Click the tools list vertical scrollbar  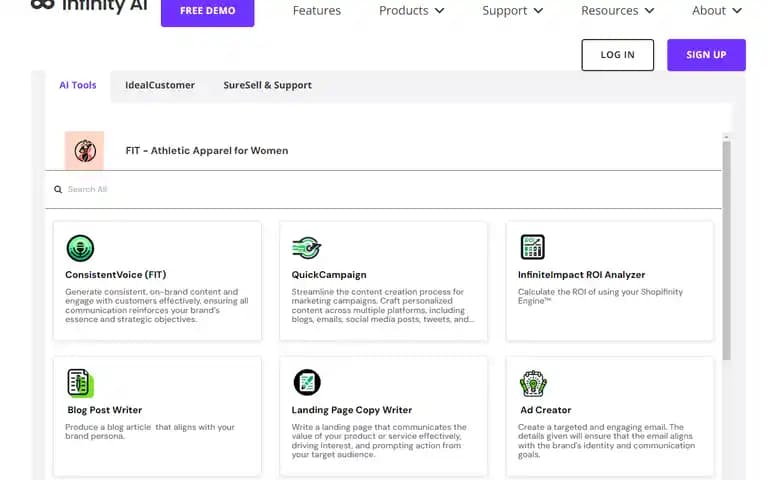click(x=726, y=250)
